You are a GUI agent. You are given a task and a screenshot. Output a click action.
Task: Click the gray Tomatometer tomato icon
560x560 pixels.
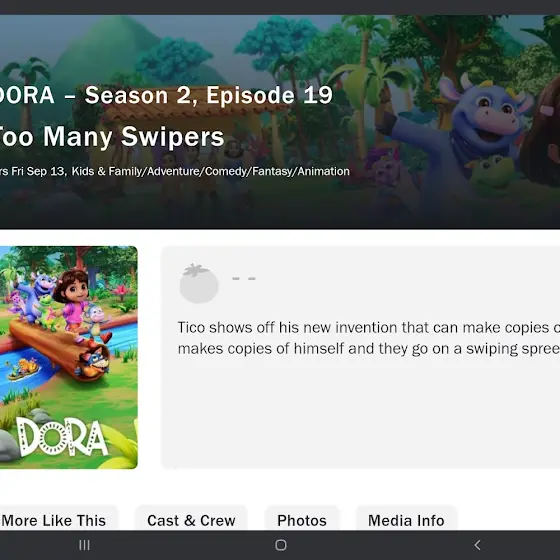pyautogui.click(x=199, y=283)
